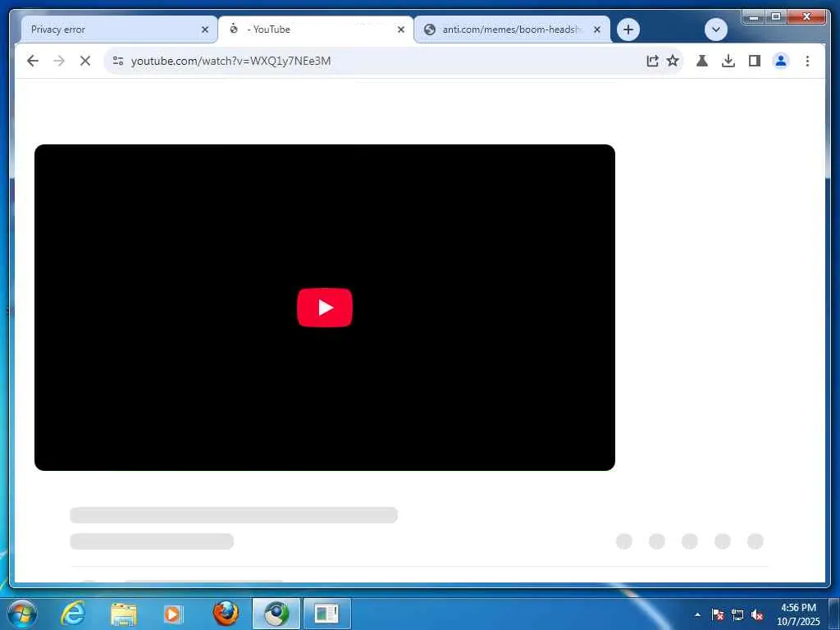The image size is (840, 630).
Task: Open the clock showing 4:56 PM
Action: click(798, 614)
